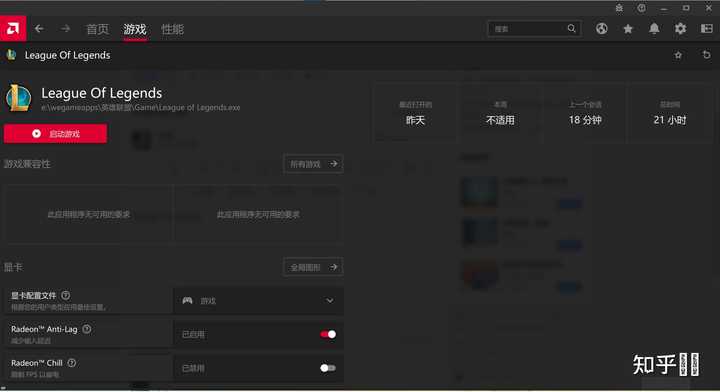Viewport: 720px width, 392px height.
Task: Toggle the sidebar panel icon
Action: click(x=706, y=29)
